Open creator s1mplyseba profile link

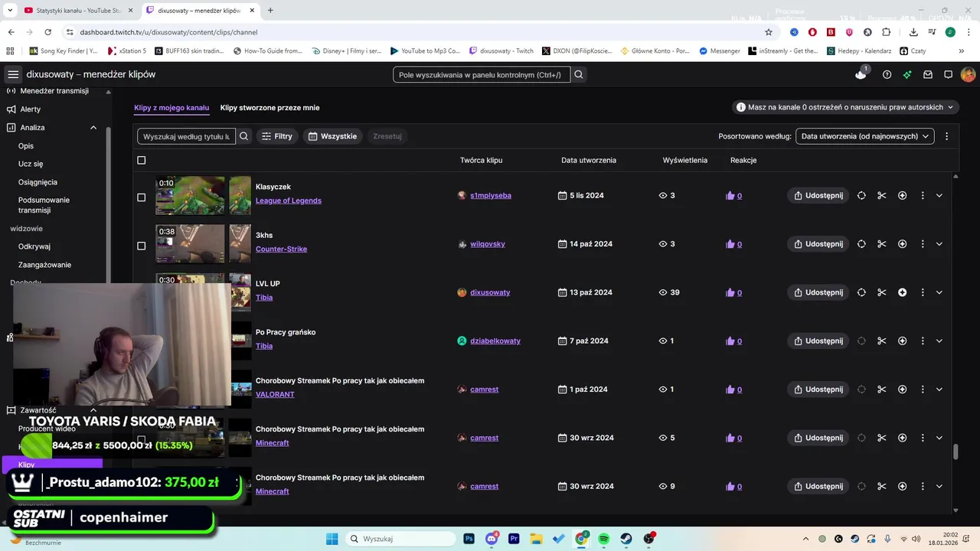[x=491, y=195]
